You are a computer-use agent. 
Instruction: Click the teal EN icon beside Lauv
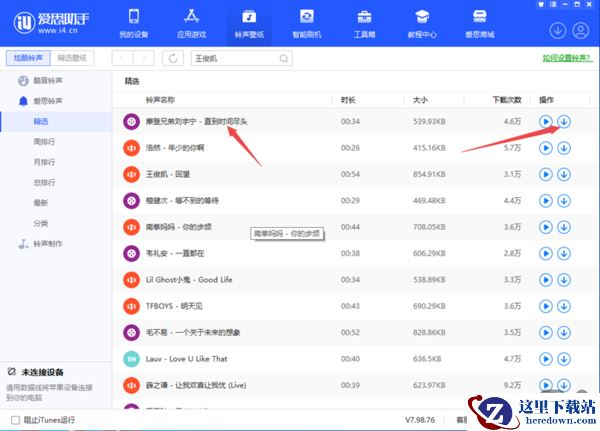pos(131,359)
